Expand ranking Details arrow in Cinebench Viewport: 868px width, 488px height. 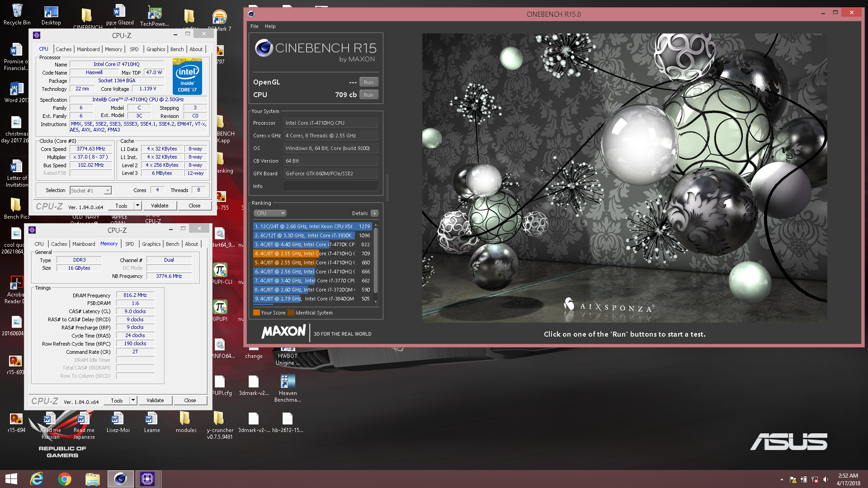375,213
